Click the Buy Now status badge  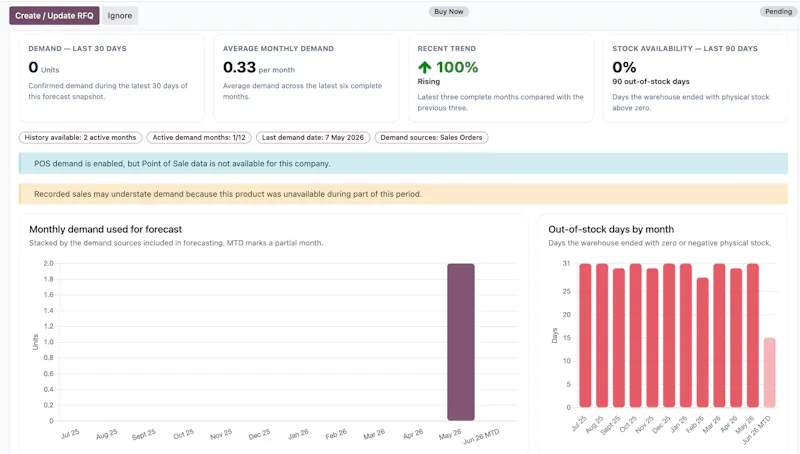pos(448,12)
